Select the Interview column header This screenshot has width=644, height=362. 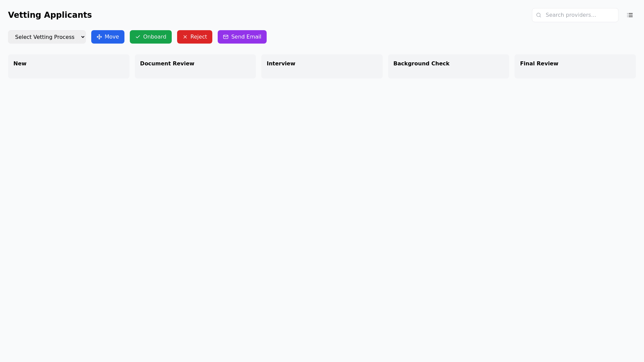point(281,64)
